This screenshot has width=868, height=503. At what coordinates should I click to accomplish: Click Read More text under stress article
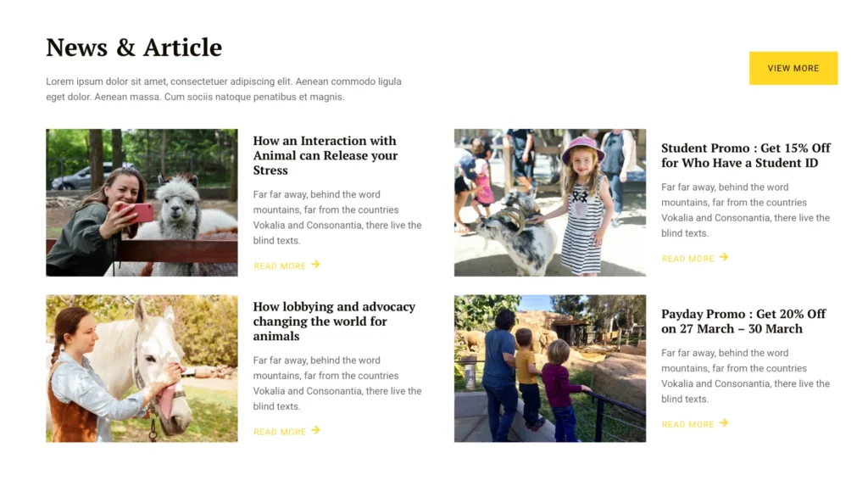click(x=280, y=266)
